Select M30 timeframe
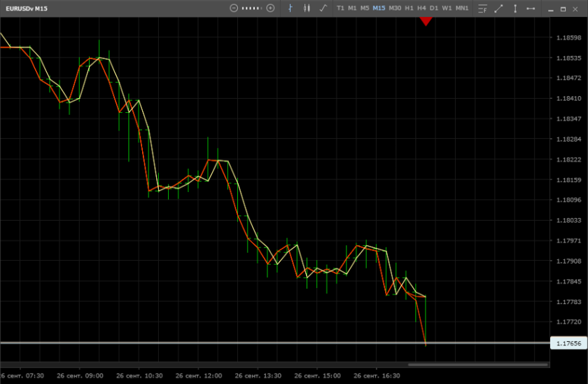 pyautogui.click(x=395, y=8)
